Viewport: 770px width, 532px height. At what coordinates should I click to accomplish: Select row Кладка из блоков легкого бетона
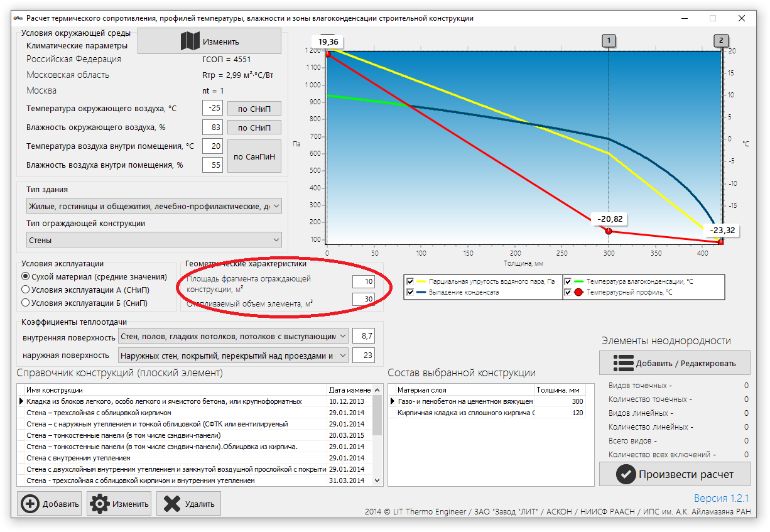(195, 401)
